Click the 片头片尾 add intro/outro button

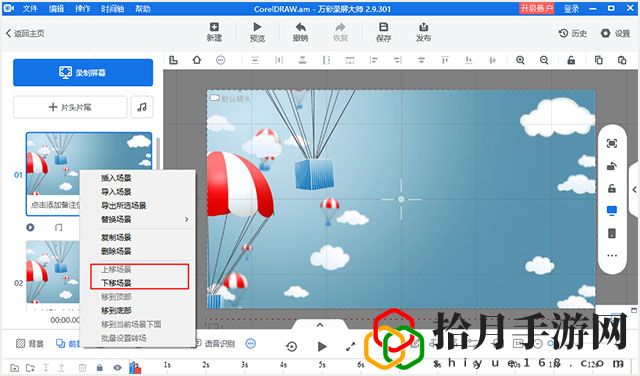click(x=70, y=107)
